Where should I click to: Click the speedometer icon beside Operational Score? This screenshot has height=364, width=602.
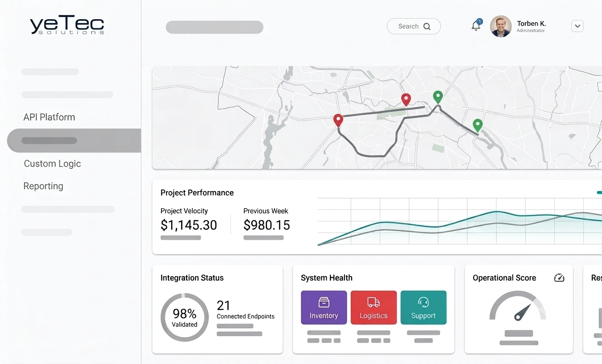click(x=559, y=278)
